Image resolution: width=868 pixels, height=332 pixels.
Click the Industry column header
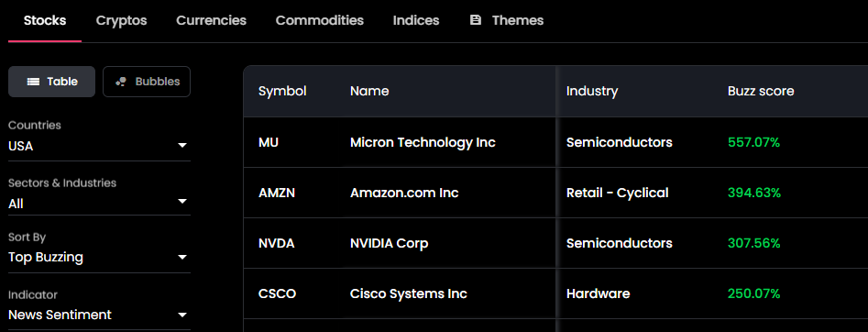pyautogui.click(x=592, y=91)
